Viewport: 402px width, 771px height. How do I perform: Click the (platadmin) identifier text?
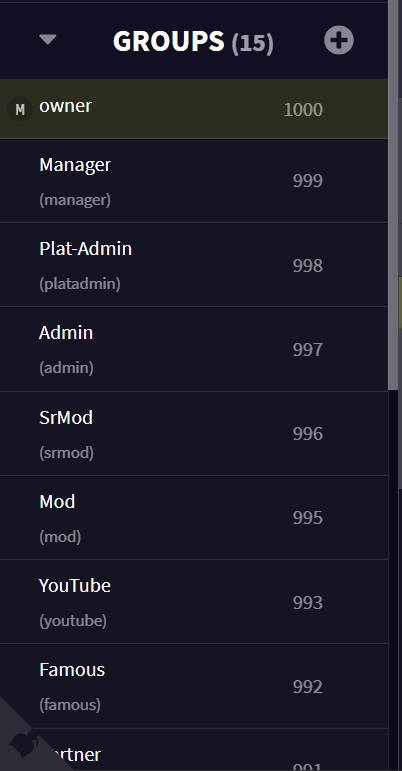[80, 284]
